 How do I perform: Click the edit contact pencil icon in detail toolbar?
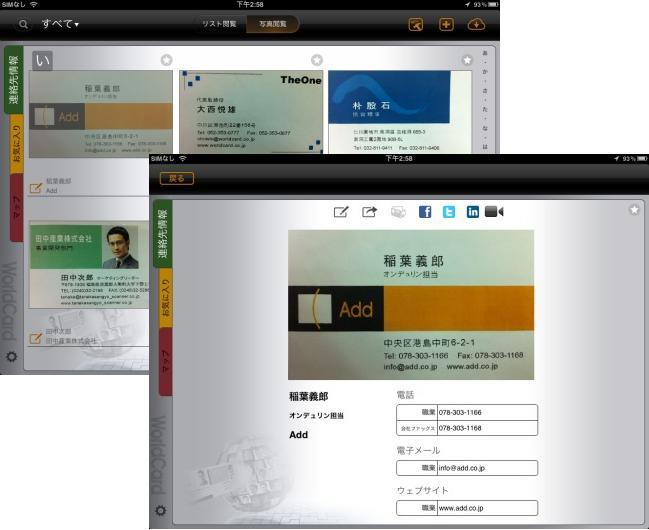tap(341, 212)
